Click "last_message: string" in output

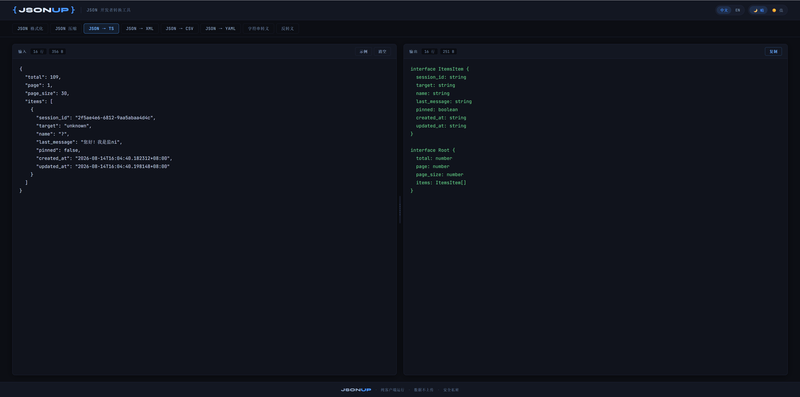444,102
